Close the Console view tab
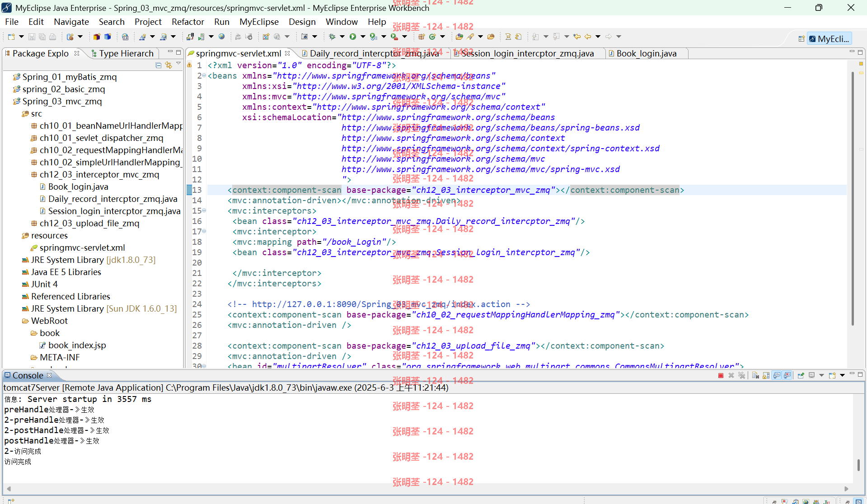The height and width of the screenshot is (504, 867). tap(49, 375)
